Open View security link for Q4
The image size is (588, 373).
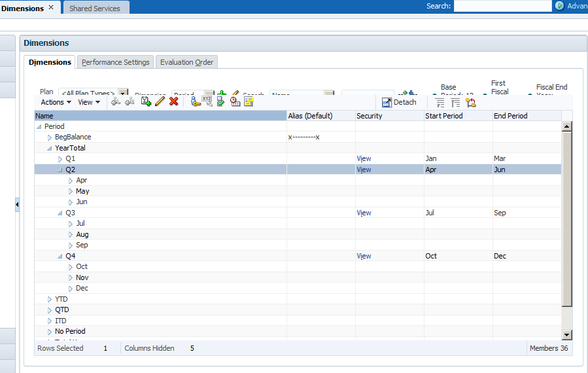click(x=364, y=256)
